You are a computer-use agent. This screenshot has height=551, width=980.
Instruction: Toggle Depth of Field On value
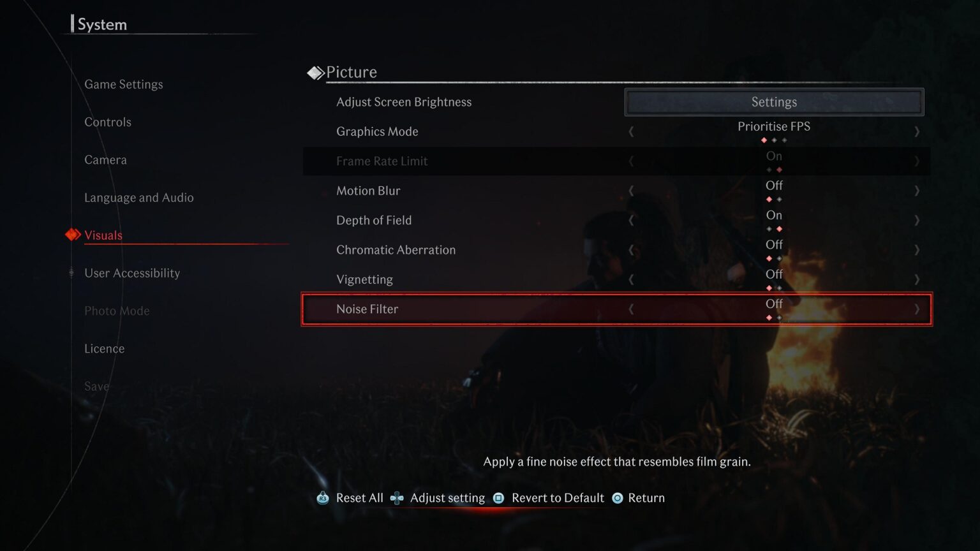point(774,216)
